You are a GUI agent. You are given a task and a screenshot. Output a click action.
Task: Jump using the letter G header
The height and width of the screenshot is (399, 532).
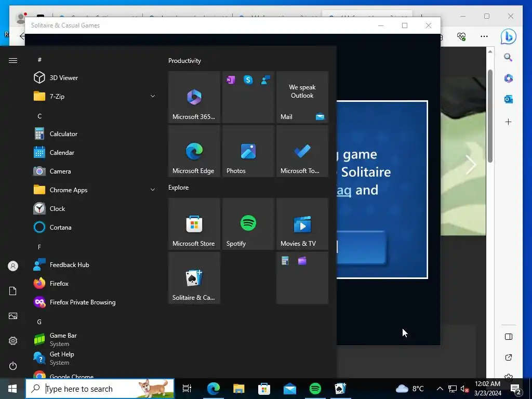pyautogui.click(x=39, y=322)
